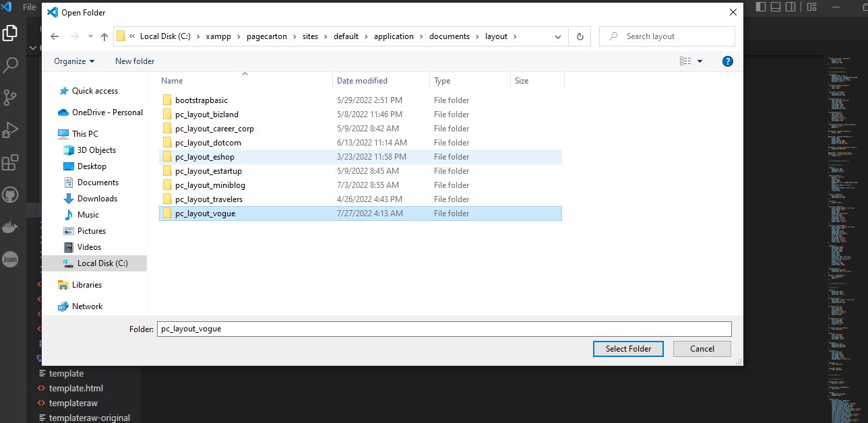Click sites in the address path
This screenshot has width=868, height=423.
311,36
